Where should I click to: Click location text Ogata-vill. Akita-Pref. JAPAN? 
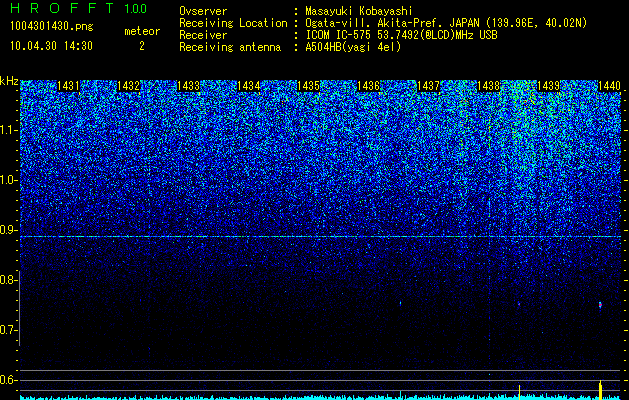pyautogui.click(x=392, y=23)
